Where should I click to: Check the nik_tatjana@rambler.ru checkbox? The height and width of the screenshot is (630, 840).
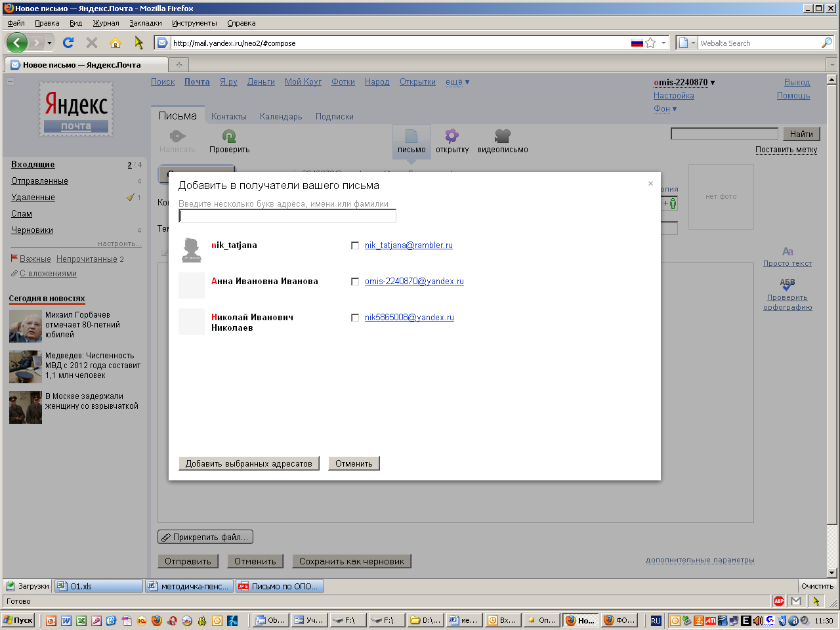(x=355, y=245)
